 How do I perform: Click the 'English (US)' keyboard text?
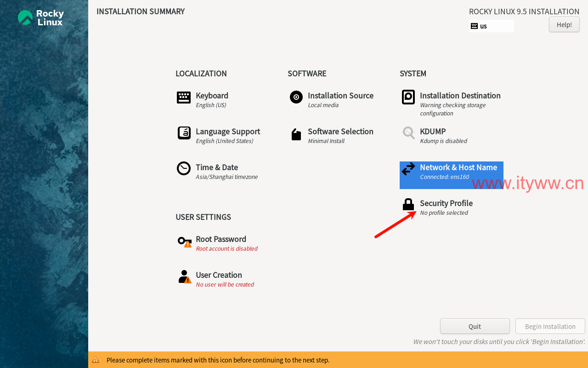[211, 105]
